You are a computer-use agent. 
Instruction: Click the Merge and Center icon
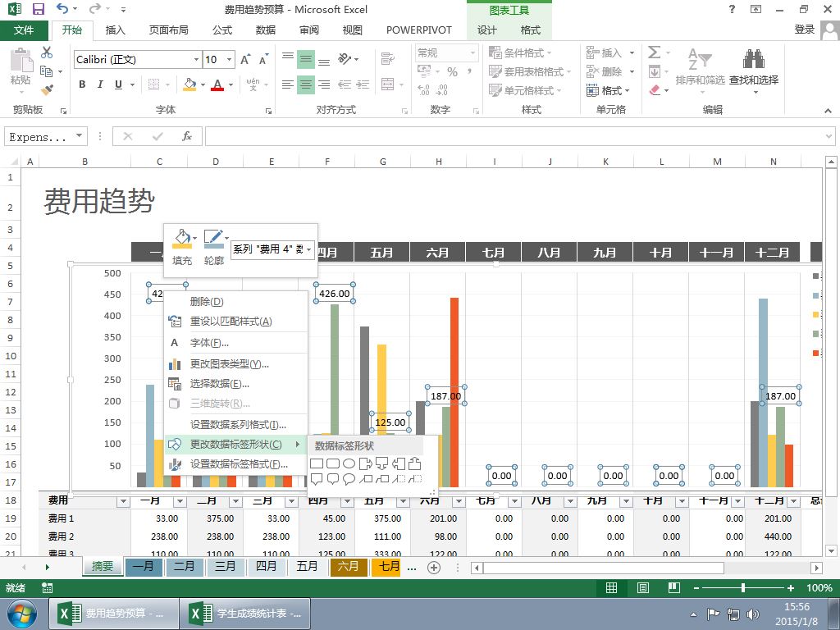click(x=387, y=84)
